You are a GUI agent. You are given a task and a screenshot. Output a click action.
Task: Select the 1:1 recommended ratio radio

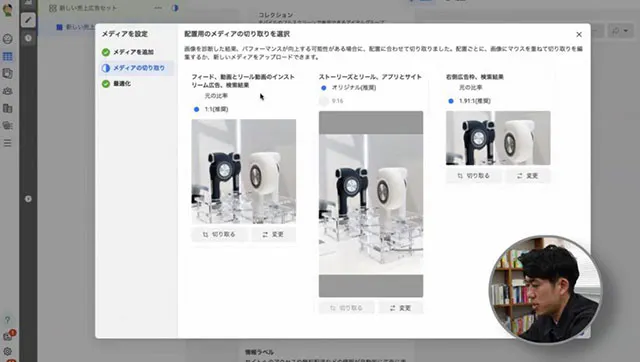point(196,109)
